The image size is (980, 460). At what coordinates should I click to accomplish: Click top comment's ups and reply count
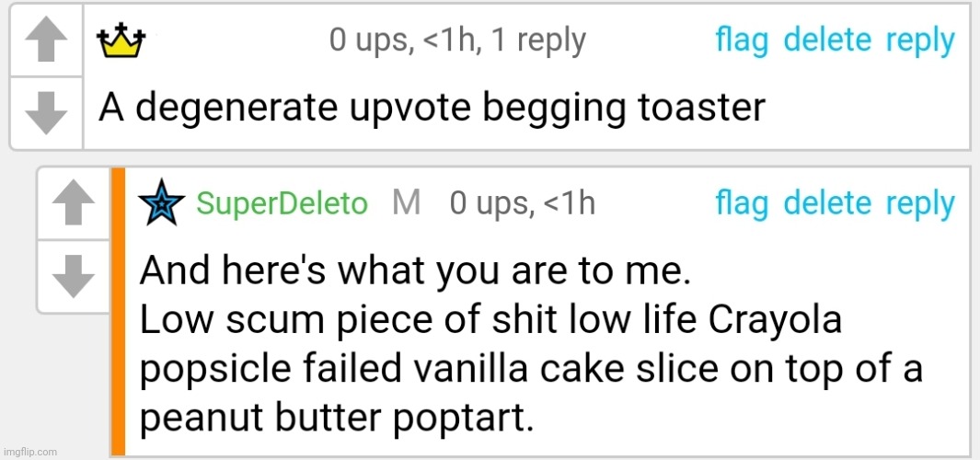[x=457, y=41]
